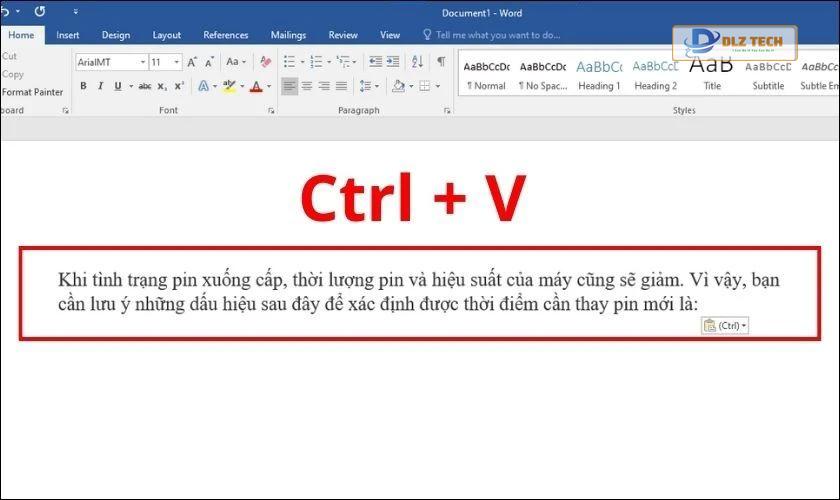
Task: Switch to the Mailings tab
Action: (288, 35)
